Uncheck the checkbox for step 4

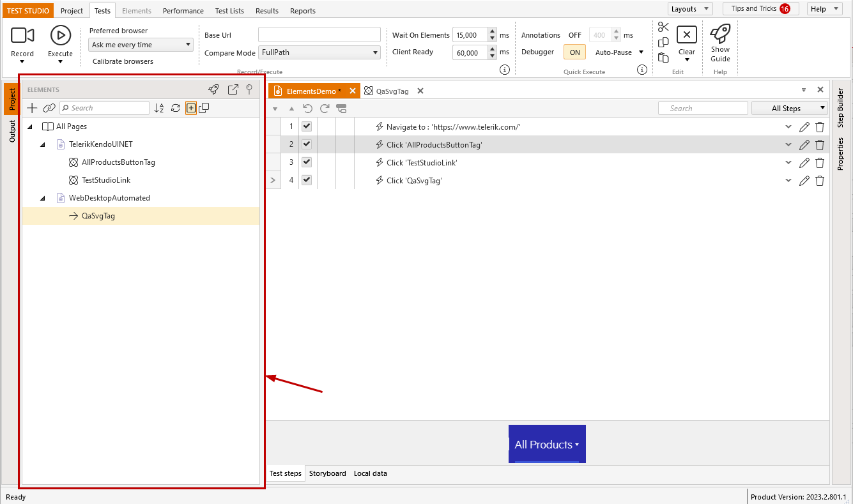point(307,180)
